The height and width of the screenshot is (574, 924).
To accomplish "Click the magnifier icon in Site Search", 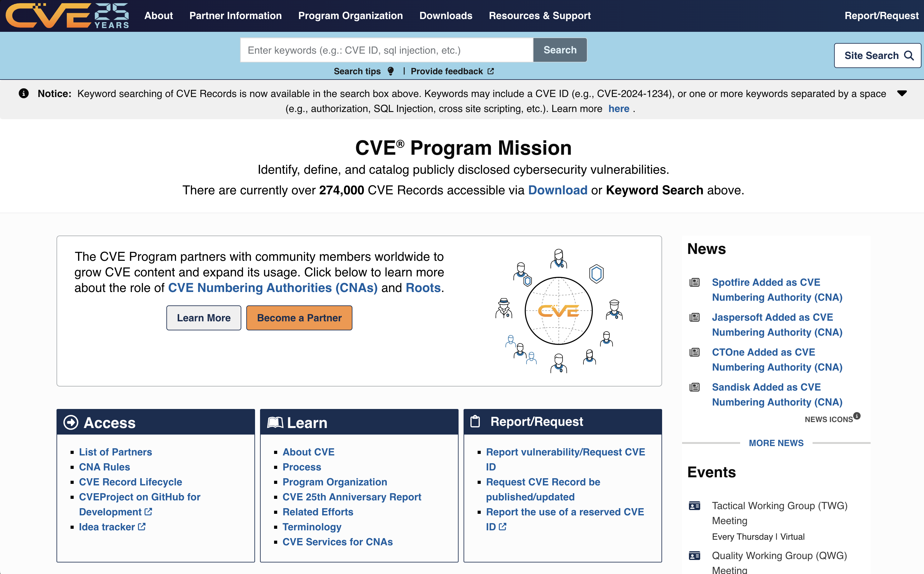I will tap(909, 56).
